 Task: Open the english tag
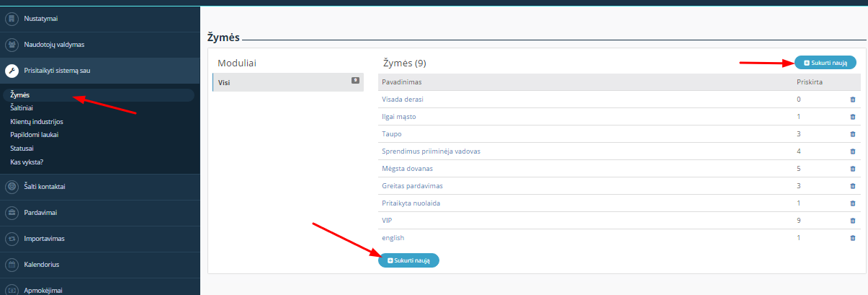[x=393, y=238]
